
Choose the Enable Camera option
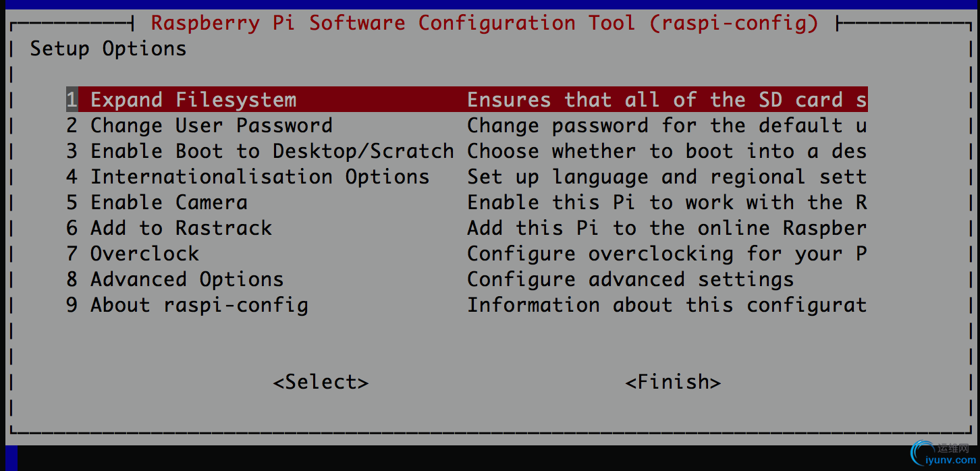click(x=466, y=202)
